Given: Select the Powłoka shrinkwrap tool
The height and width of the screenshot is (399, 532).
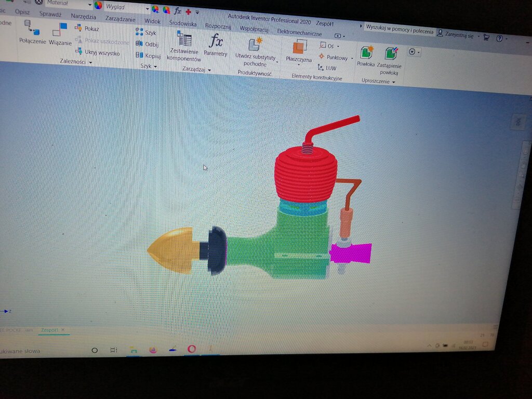Looking at the screenshot, I should (x=366, y=53).
